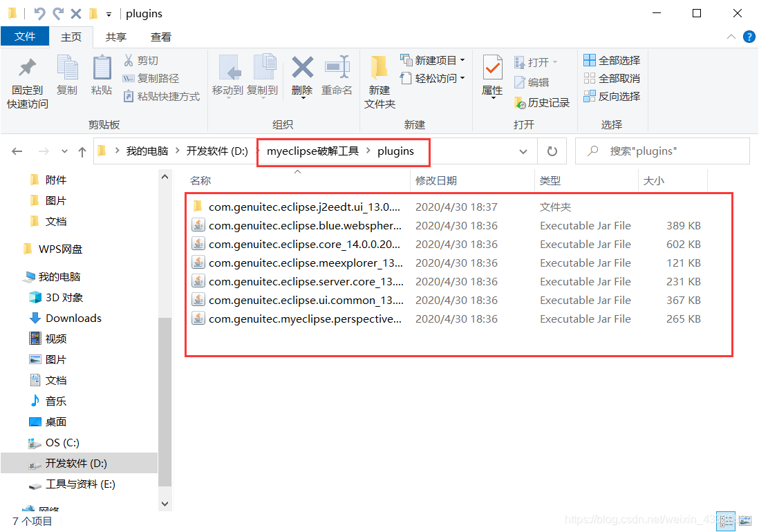
Task: Switch to the View (查看) tab
Action: click(160, 37)
